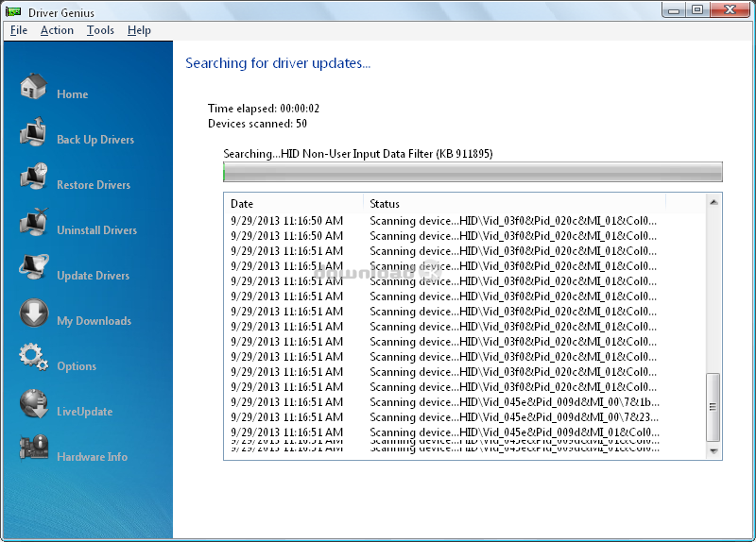Select the log row with MI_00\7&1b
The image size is (756, 542).
pyautogui.click(x=443, y=402)
